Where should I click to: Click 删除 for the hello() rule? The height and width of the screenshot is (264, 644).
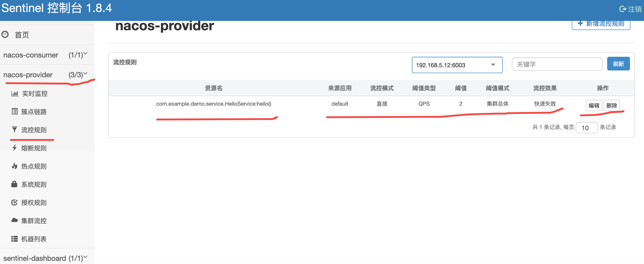612,105
